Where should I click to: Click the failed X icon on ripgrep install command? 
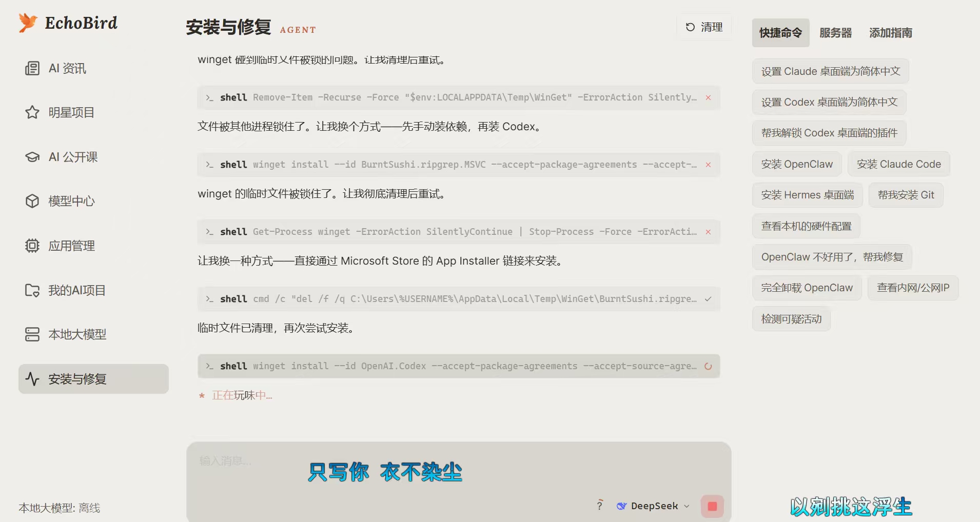(x=708, y=165)
